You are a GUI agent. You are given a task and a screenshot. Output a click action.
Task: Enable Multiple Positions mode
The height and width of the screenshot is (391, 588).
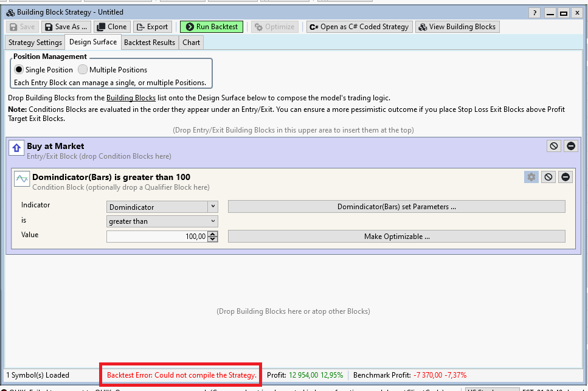[82, 69]
